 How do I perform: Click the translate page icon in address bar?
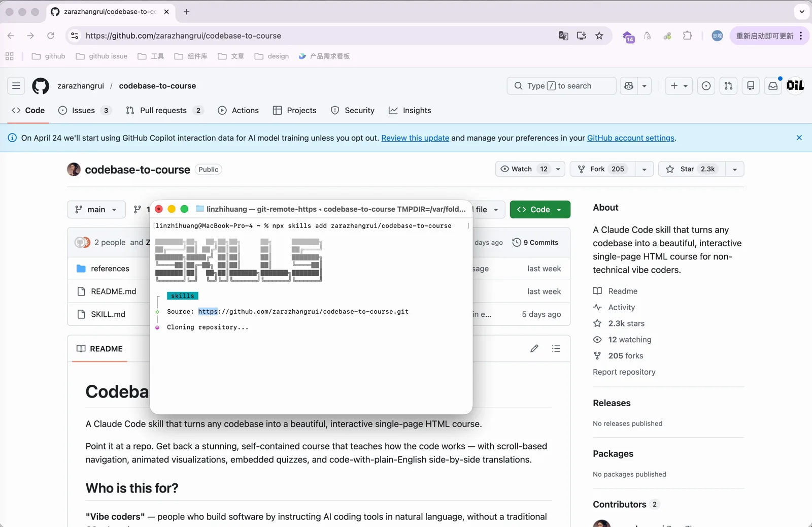(x=563, y=36)
